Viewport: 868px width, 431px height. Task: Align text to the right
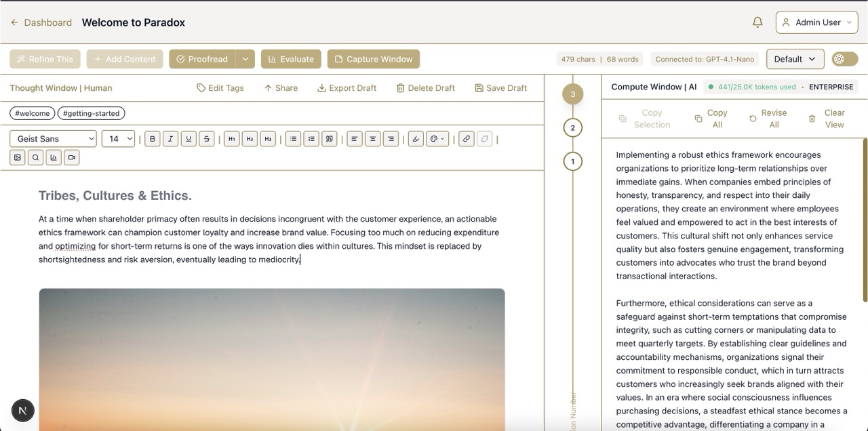(391, 139)
